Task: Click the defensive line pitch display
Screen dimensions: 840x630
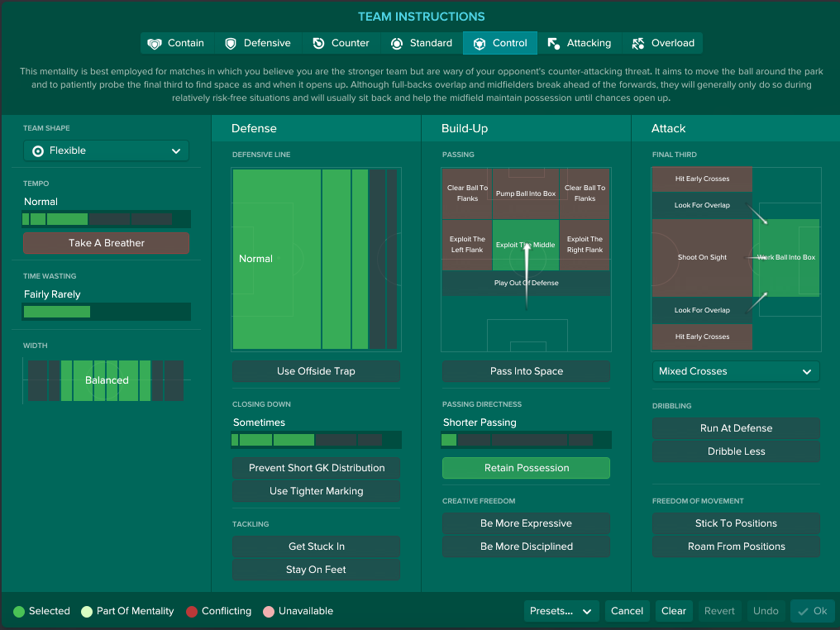Action: point(316,258)
